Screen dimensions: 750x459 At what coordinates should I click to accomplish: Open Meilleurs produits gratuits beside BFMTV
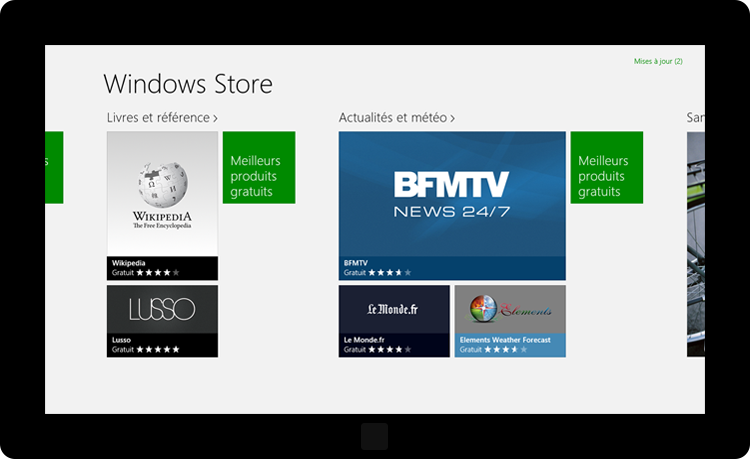[607, 167]
